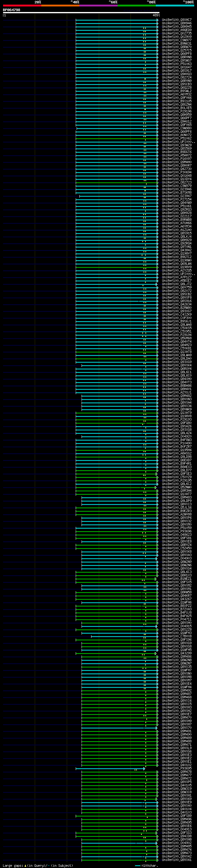The width and height of the screenshot is (197, 868).
Task: Click the UniRef100_O04913 label
Action: 177,829
